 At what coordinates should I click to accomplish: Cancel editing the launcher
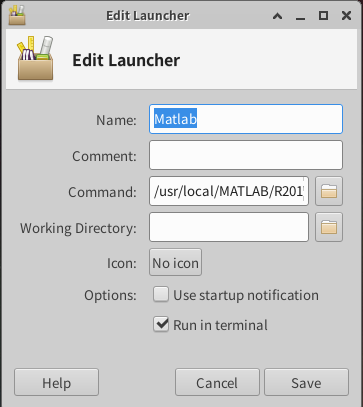coord(217,382)
